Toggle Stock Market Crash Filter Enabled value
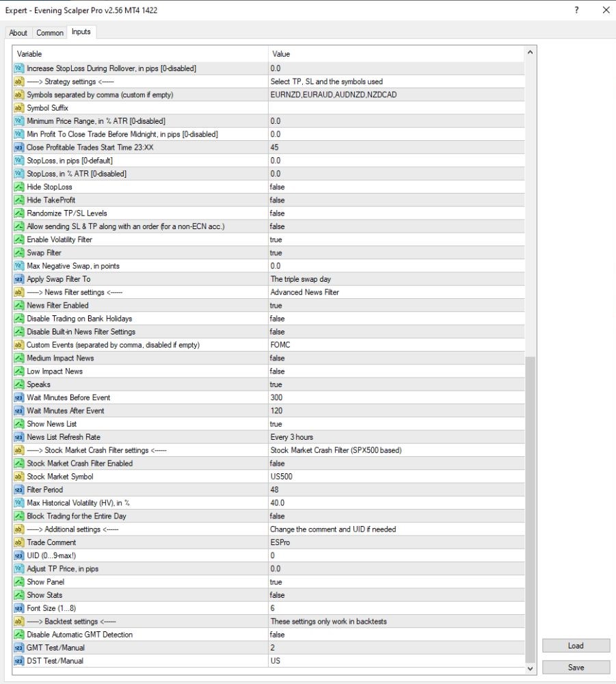Screen dimensions: 616x684 397,463
